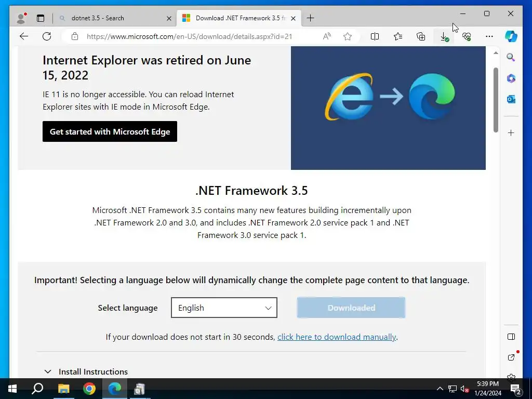
Task: Click the Downloaded button
Action: click(351, 308)
